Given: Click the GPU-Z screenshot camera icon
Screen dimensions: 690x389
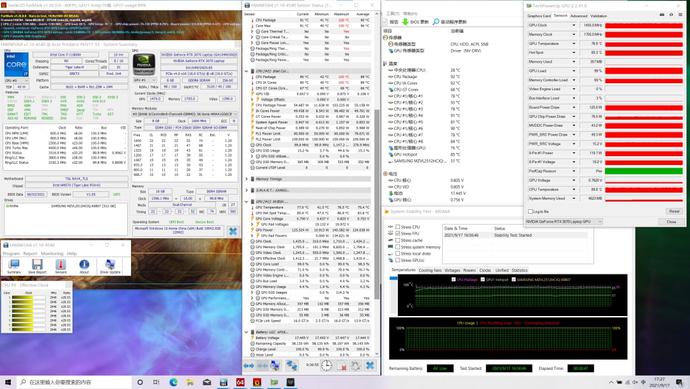Looking at the screenshot, I should [662, 15].
